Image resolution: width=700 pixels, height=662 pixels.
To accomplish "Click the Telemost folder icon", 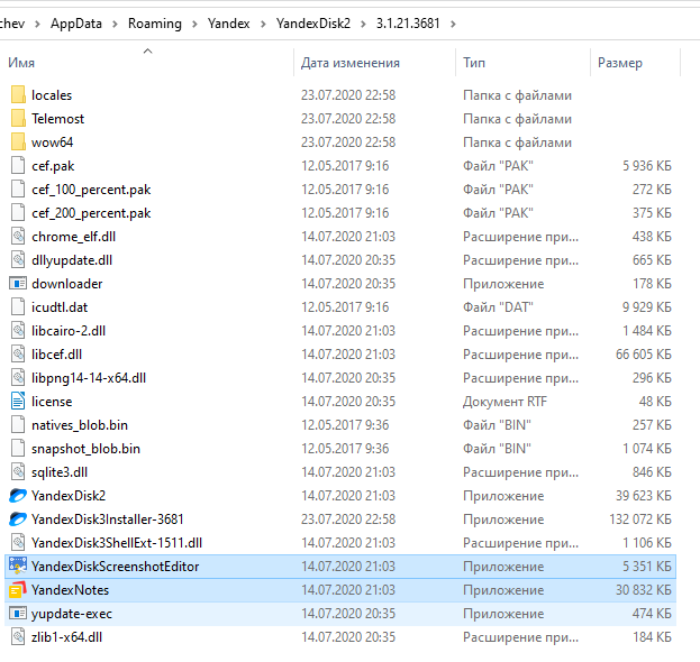I will pos(18,119).
